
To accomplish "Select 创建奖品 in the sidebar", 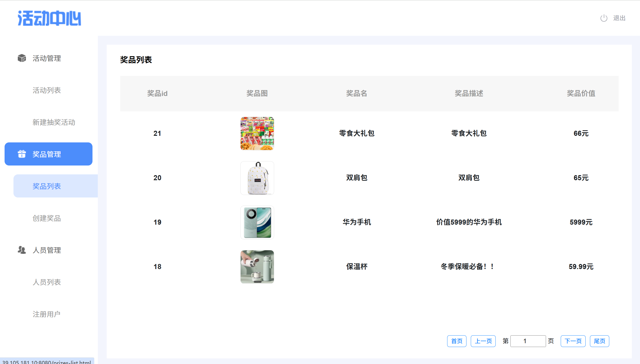I will click(x=47, y=218).
